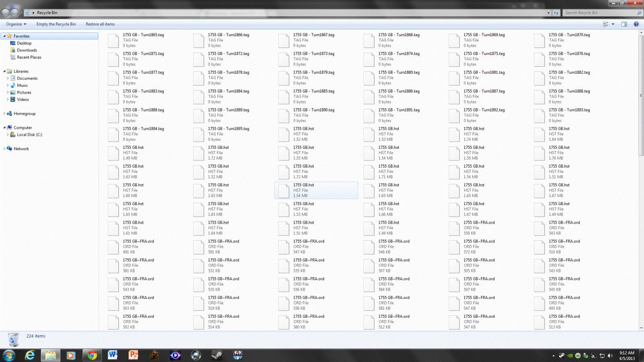
Task: Open Google Chrome from the taskbar
Action: (x=92, y=355)
